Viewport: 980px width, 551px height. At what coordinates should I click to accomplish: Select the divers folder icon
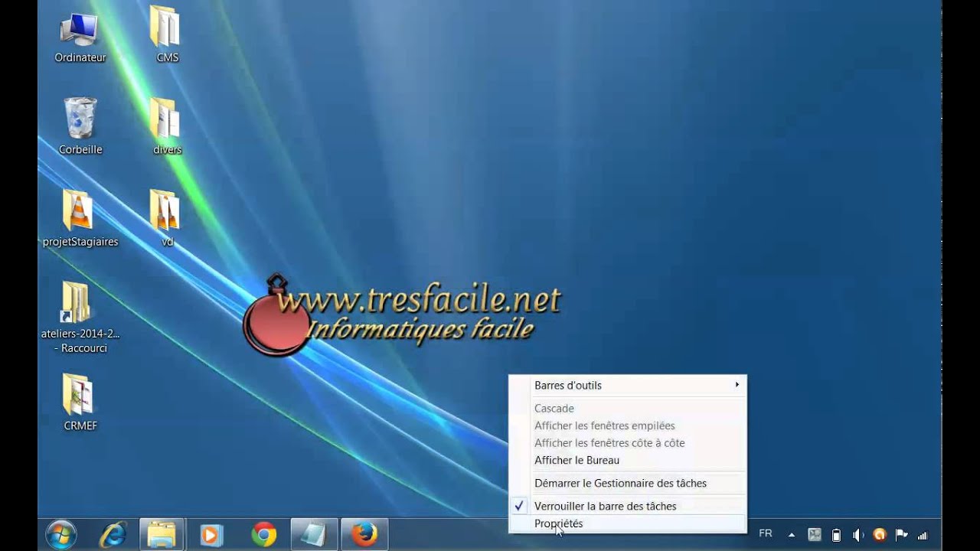pos(166,126)
